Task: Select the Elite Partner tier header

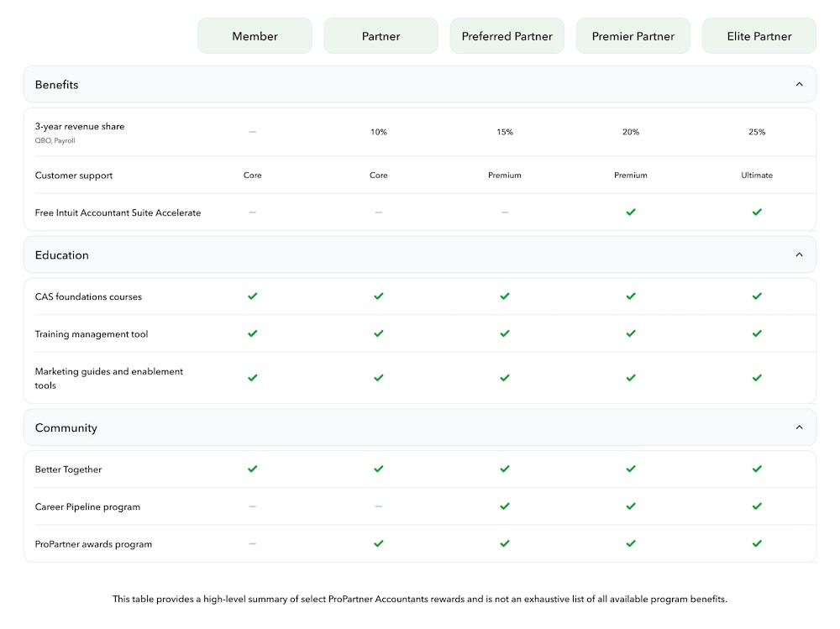Action: [x=759, y=36]
